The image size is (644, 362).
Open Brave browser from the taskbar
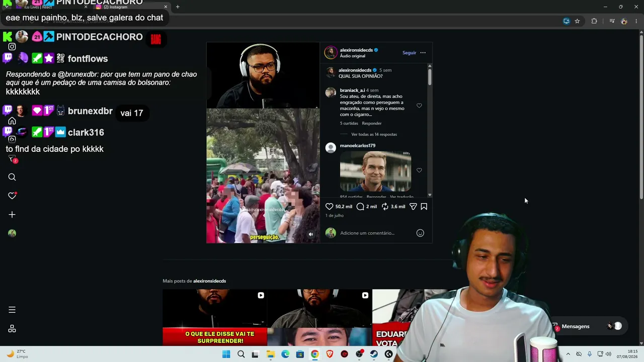click(x=330, y=354)
